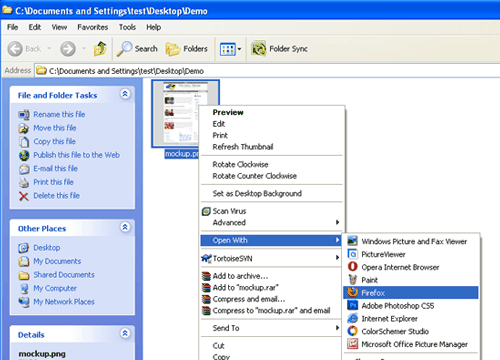Click Rename this file link
Viewport: 500px width, 360px height.
click(59, 114)
